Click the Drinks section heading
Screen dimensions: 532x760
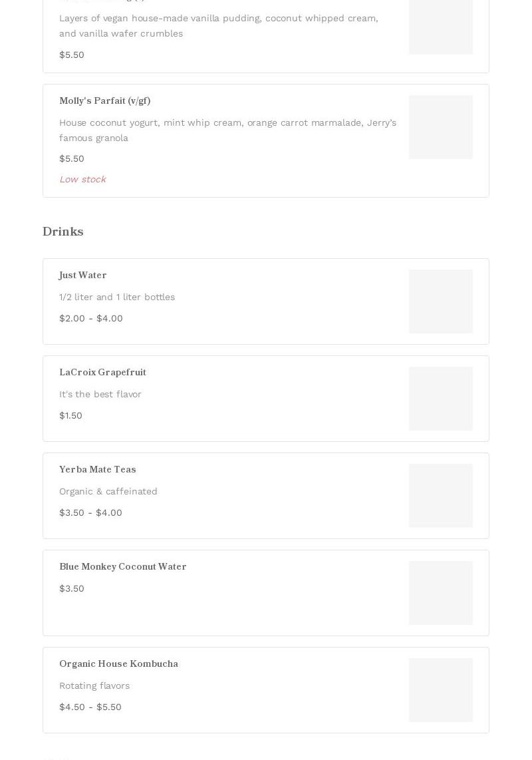tap(63, 231)
